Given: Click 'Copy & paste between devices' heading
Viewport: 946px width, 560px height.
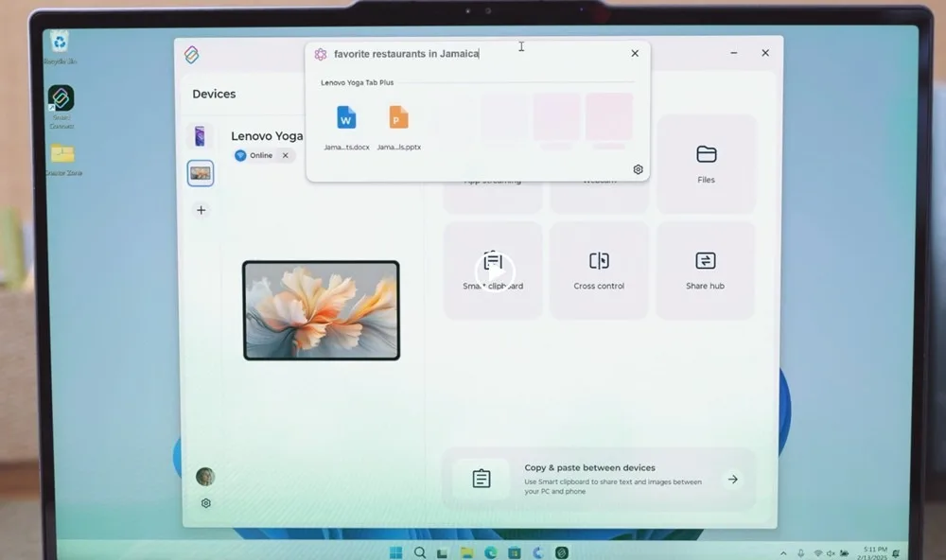Looking at the screenshot, I should click(x=589, y=467).
